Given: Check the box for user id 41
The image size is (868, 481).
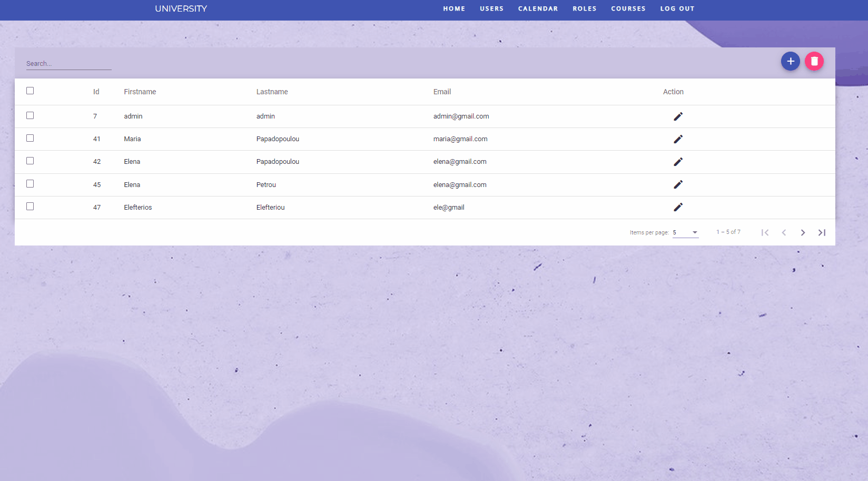Looking at the screenshot, I should click(x=30, y=138).
